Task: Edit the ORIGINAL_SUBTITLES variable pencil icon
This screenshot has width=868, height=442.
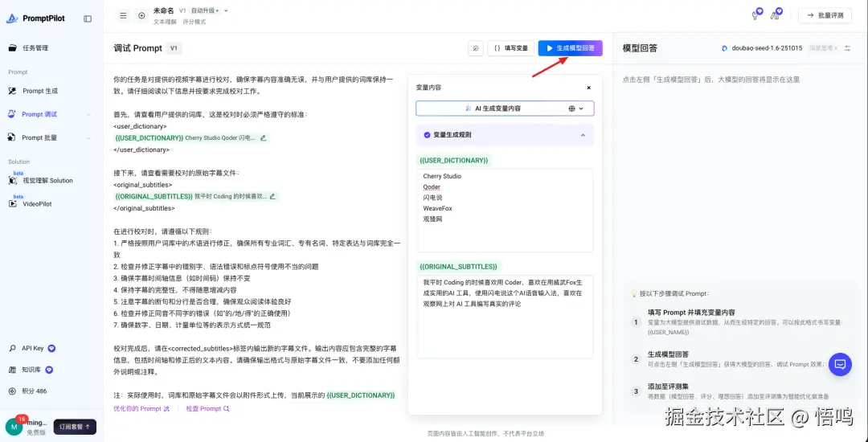Action: (x=272, y=196)
